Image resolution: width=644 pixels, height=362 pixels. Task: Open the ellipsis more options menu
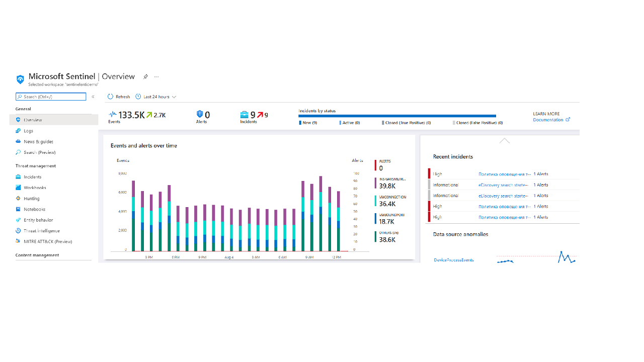click(156, 77)
